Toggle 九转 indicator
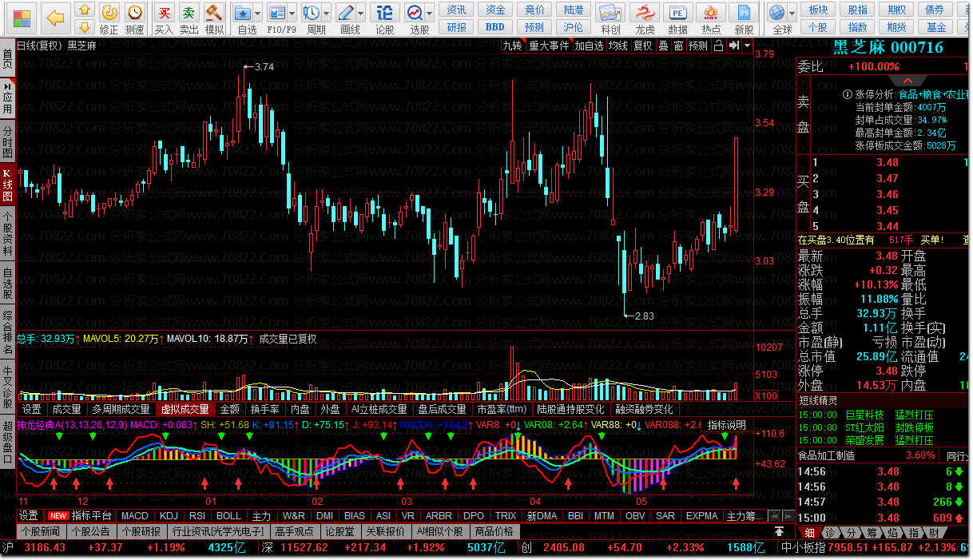 (512, 46)
